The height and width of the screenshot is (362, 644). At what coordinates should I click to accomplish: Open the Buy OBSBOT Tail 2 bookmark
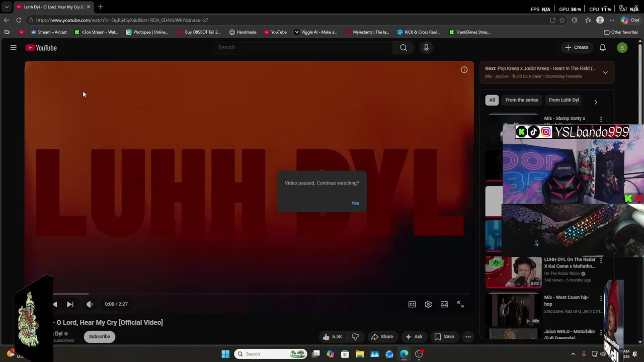tap(199, 32)
